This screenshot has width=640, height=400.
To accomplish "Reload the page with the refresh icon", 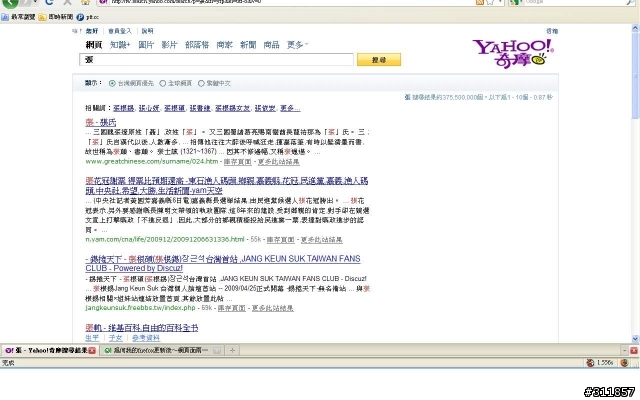I will pyautogui.click(x=49, y=2).
